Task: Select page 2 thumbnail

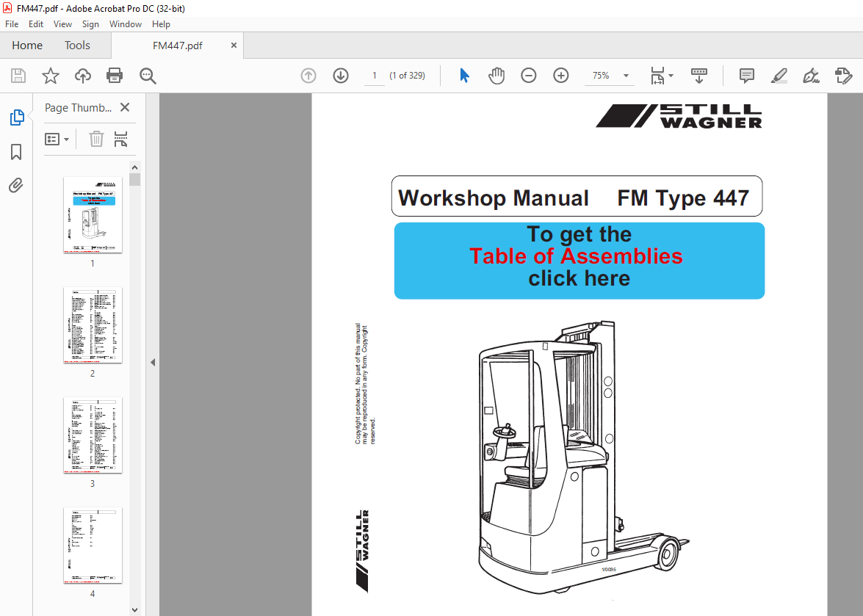Action: [93, 325]
